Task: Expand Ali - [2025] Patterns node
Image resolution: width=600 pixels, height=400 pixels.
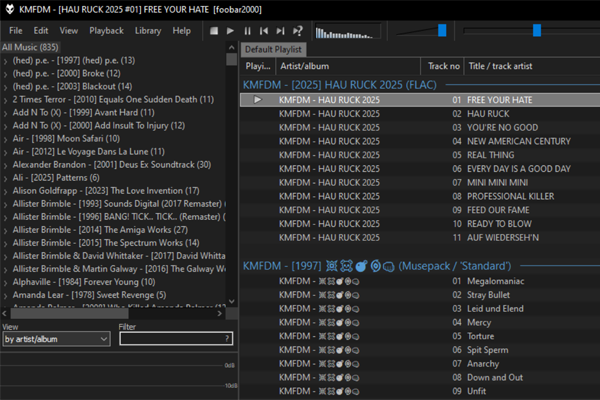Action: pos(5,178)
